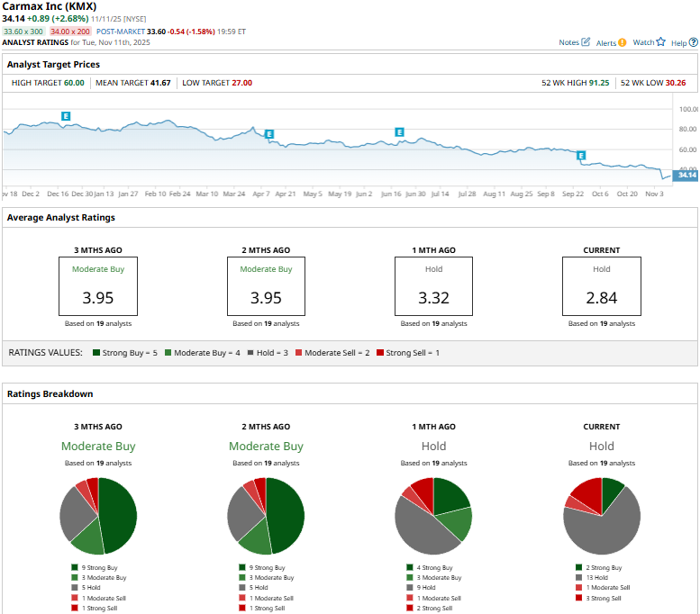Open the Notes pencil icon
Viewport: 700px width, 614px height.
tap(586, 42)
